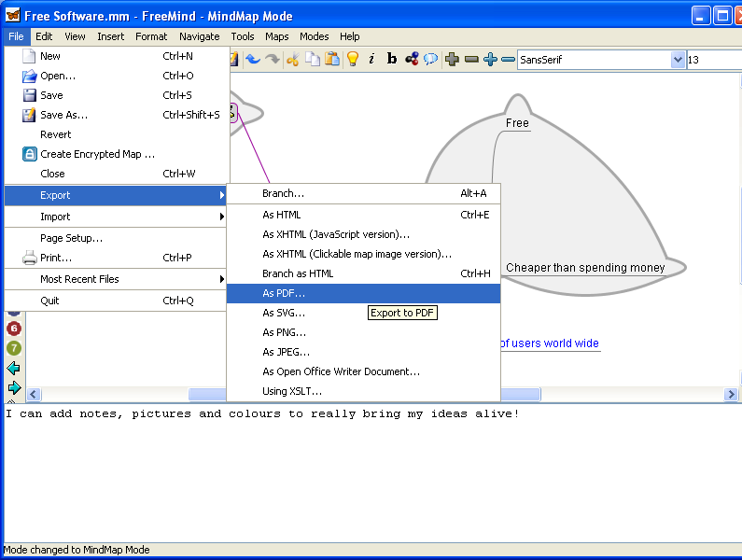Open the View menu
This screenshot has width=742, height=560.
[x=75, y=36]
